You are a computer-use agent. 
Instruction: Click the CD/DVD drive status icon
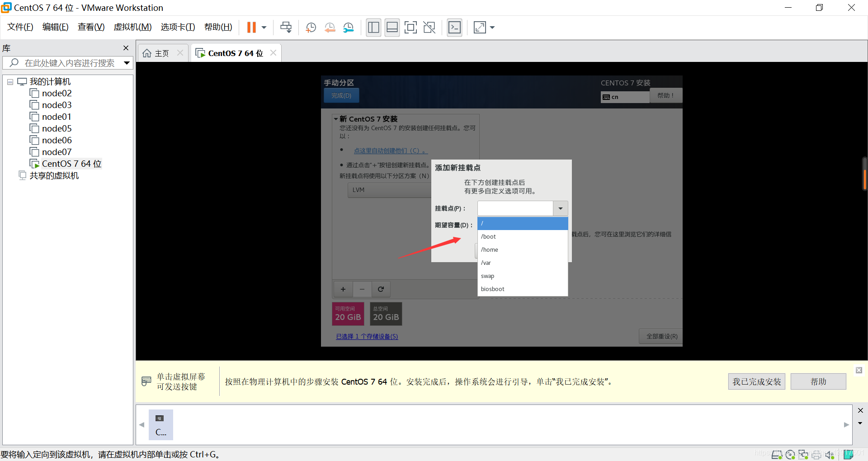coord(790,455)
